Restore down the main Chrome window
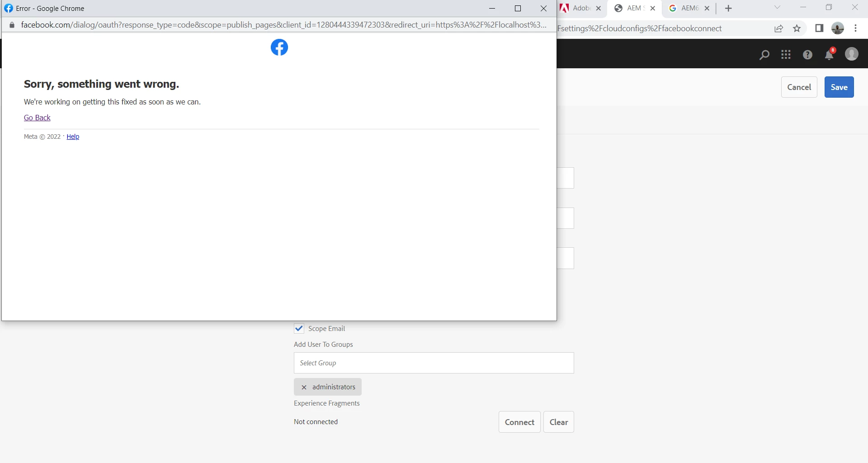The width and height of the screenshot is (868, 463). pyautogui.click(x=829, y=8)
